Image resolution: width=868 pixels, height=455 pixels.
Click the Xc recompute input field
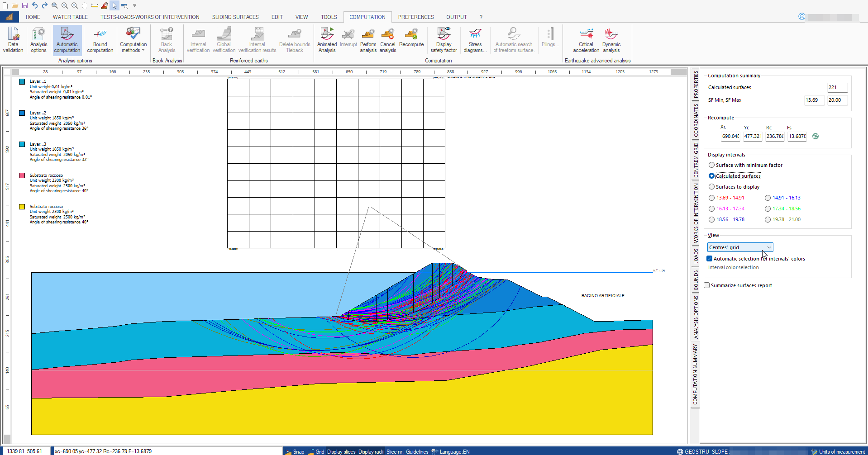tap(730, 136)
